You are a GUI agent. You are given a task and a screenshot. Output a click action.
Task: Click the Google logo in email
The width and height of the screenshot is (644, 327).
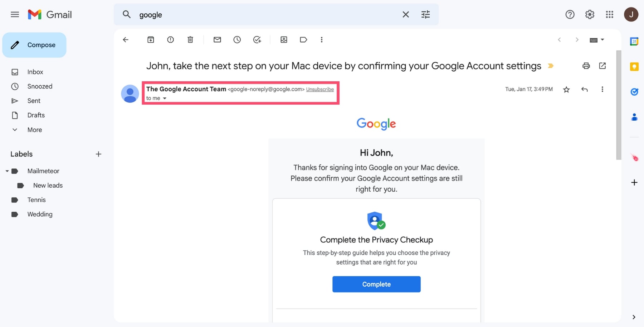pos(376,124)
